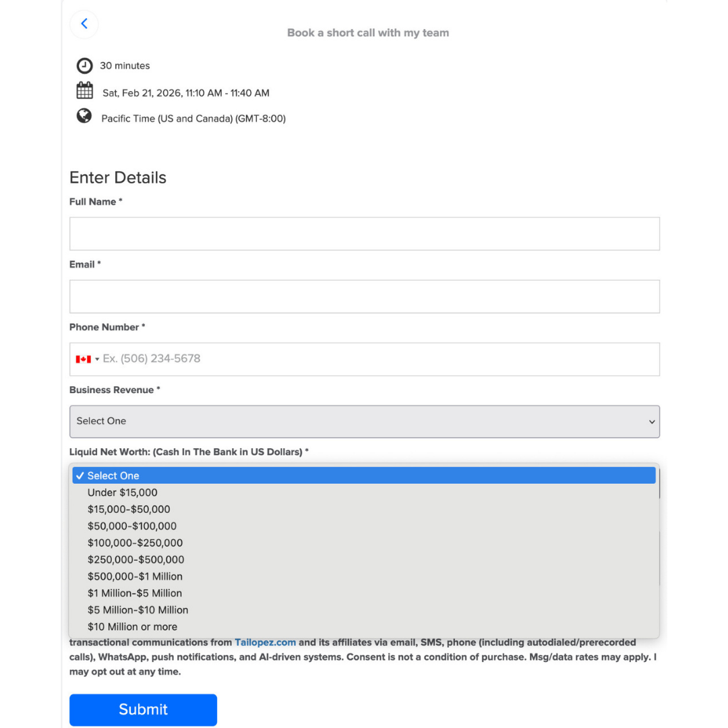The width and height of the screenshot is (728, 728).
Task: Click into the Full Name field
Action: (x=365, y=233)
